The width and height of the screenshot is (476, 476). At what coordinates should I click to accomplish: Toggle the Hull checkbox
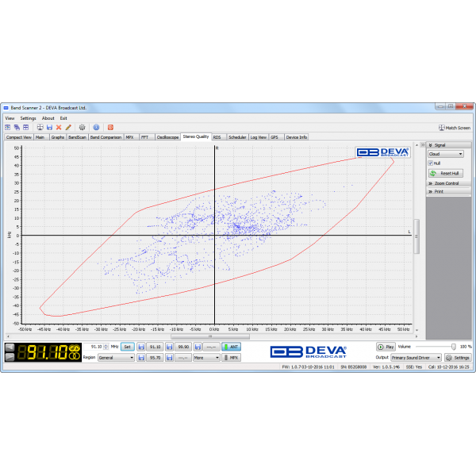(x=430, y=163)
